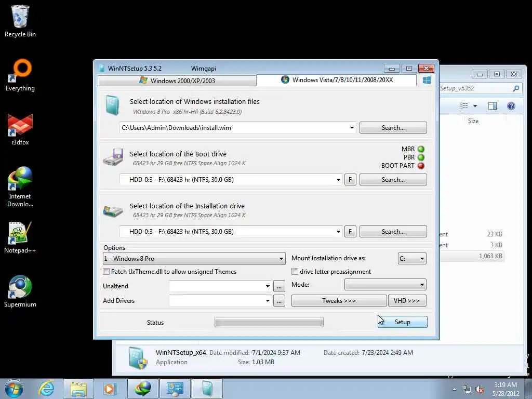Launch the Everything search shortcut
Image resolution: width=532 pixels, height=399 pixels.
[20, 75]
